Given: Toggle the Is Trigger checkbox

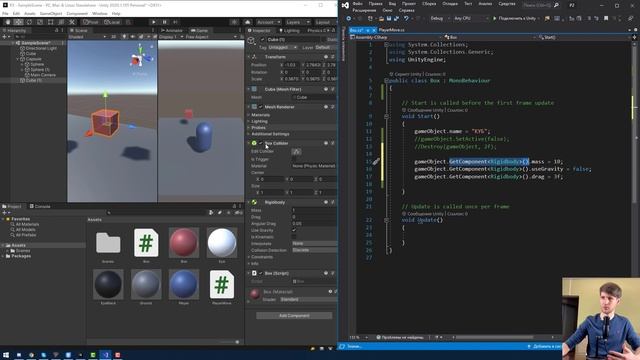Looking at the screenshot, I should [x=294, y=159].
